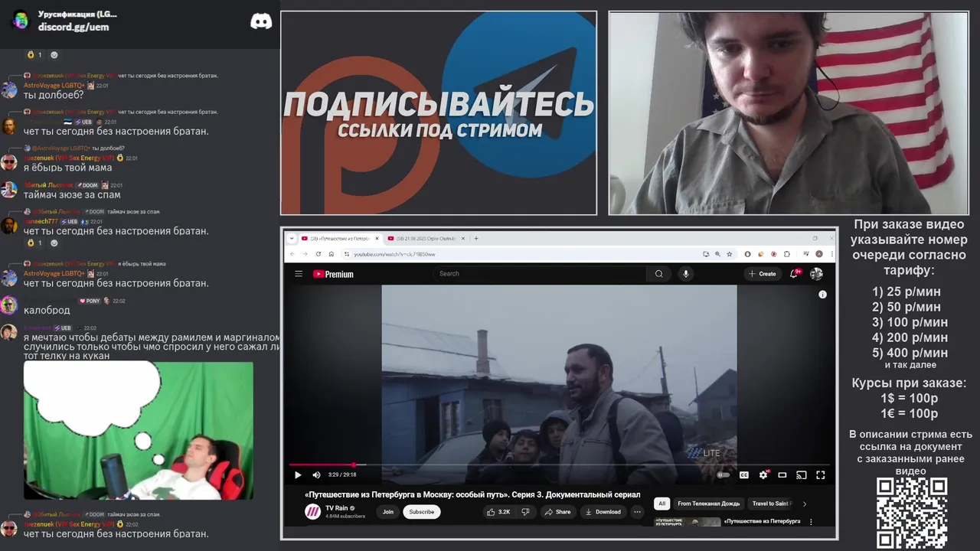This screenshot has width=980, height=551.
Task: Open TV Rain channel avatar
Action: (312, 512)
